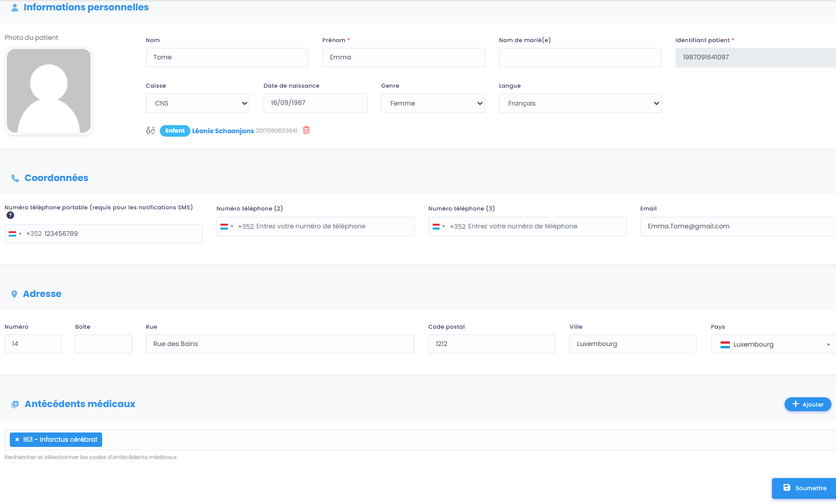Open country flag selector for mobile phone
The image size is (836, 504).
click(15, 234)
